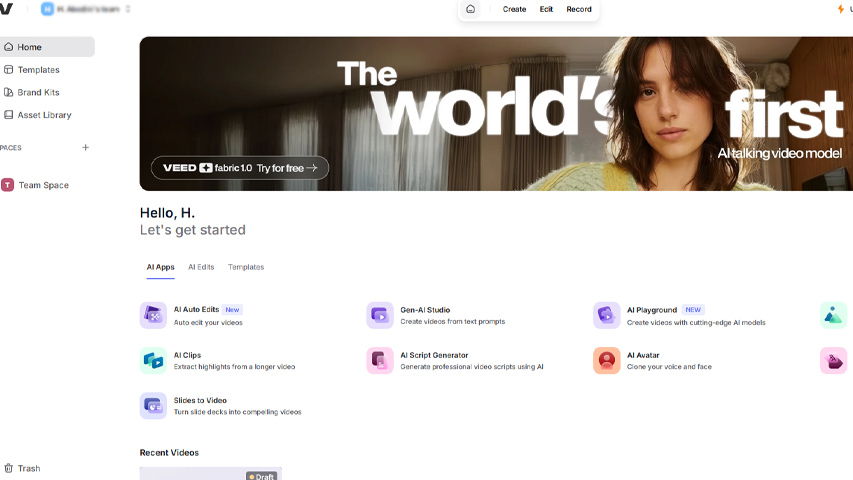
Task: Open the Draft recent video thumbnail
Action: click(211, 473)
